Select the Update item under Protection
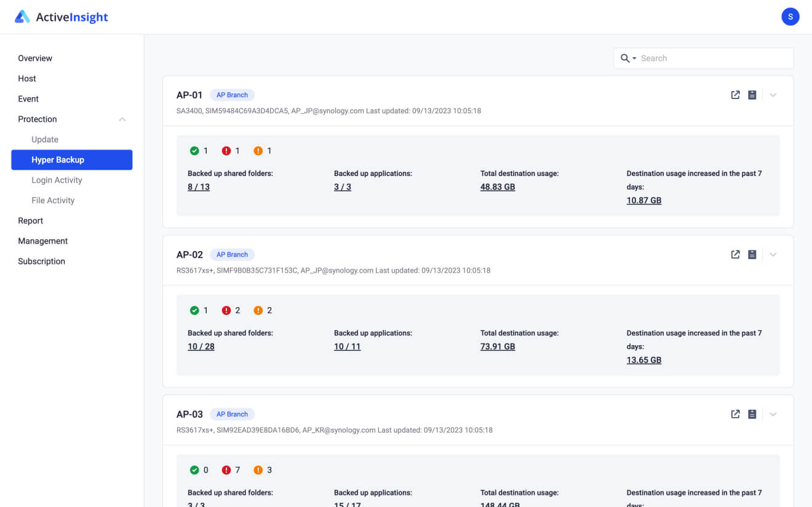Image resolution: width=812 pixels, height=507 pixels. point(44,139)
